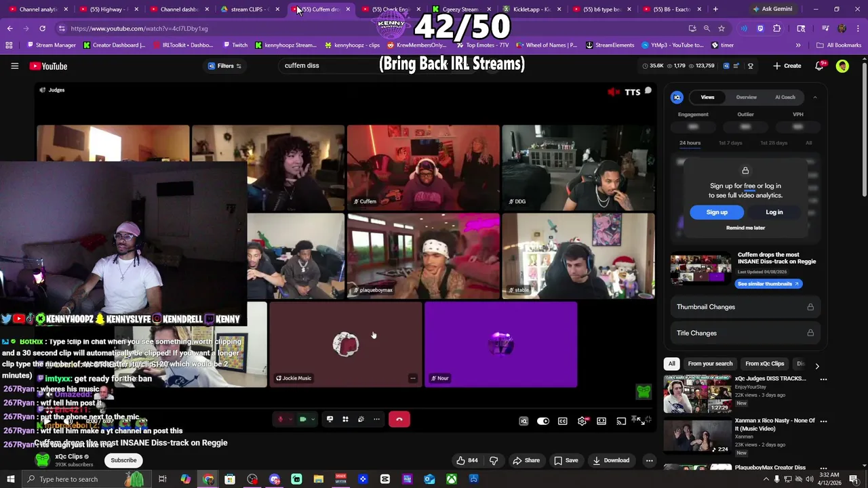
Task: Collapse the vidIQ panel with the chevron
Action: point(815,98)
